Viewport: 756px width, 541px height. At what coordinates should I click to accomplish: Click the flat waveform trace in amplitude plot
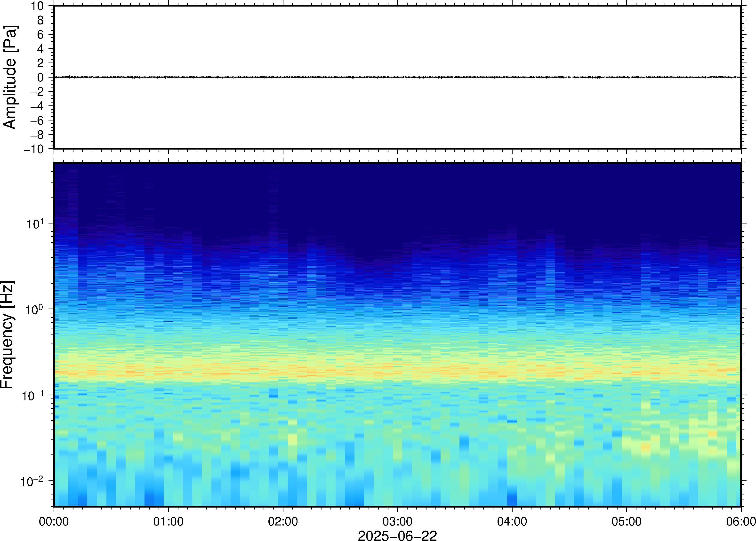point(397,77)
